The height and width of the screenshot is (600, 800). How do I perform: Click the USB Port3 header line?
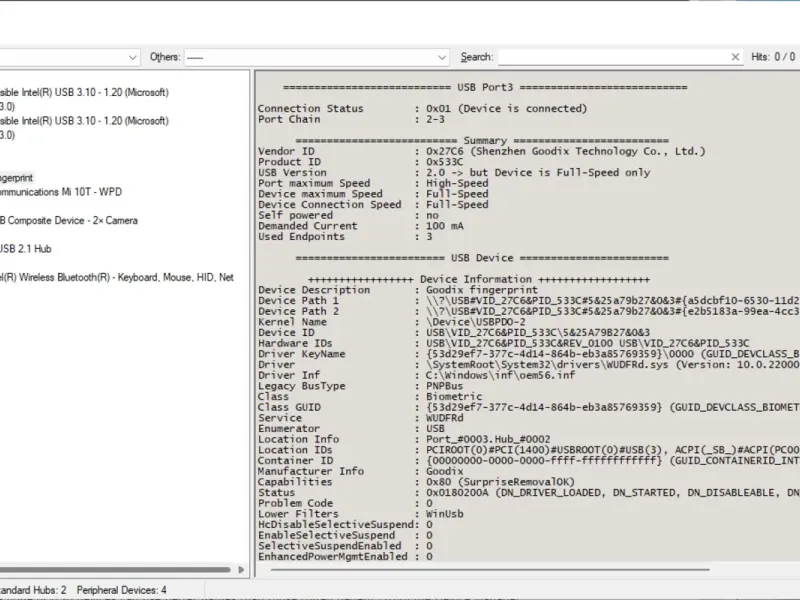pos(485,87)
